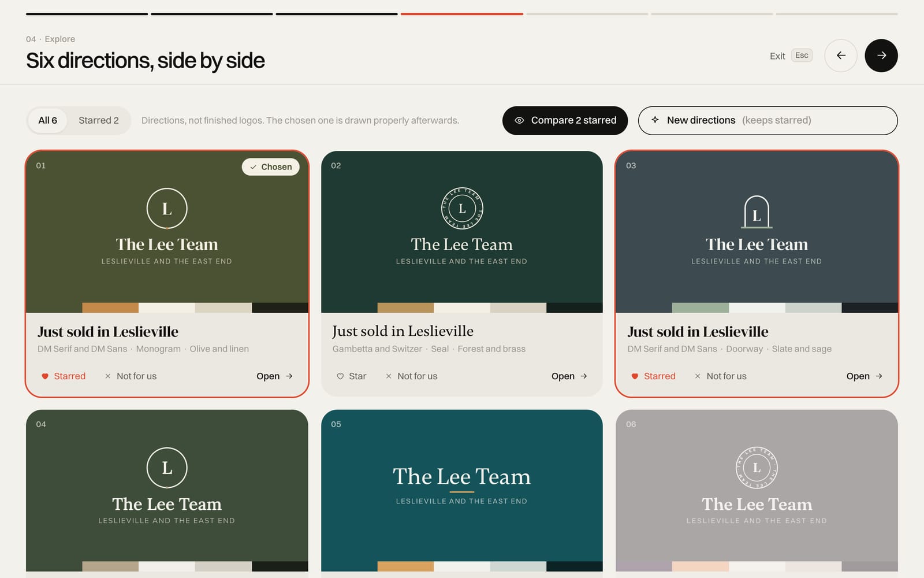Open the Doorway Slate and sage direction
924x578 pixels.
865,376
